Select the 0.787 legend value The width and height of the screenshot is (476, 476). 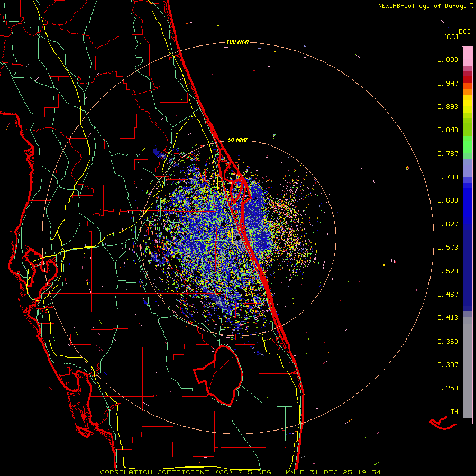(x=448, y=153)
